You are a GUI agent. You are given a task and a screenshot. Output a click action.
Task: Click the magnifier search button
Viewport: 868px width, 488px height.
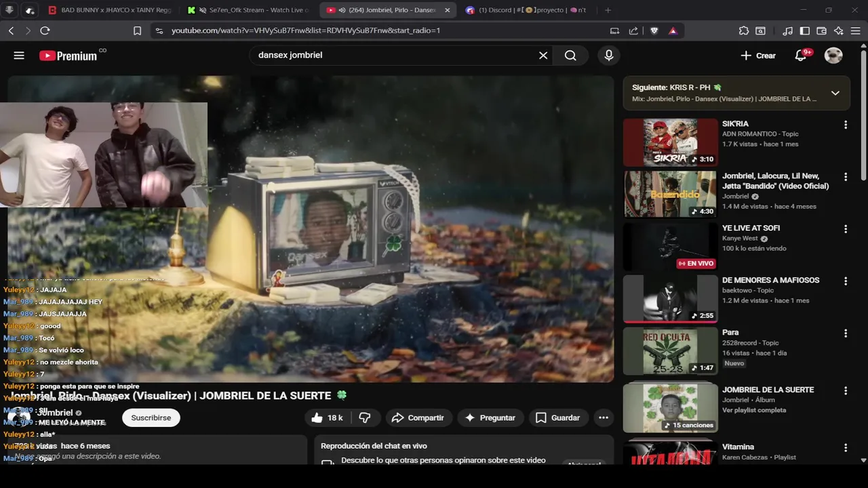[x=570, y=56]
